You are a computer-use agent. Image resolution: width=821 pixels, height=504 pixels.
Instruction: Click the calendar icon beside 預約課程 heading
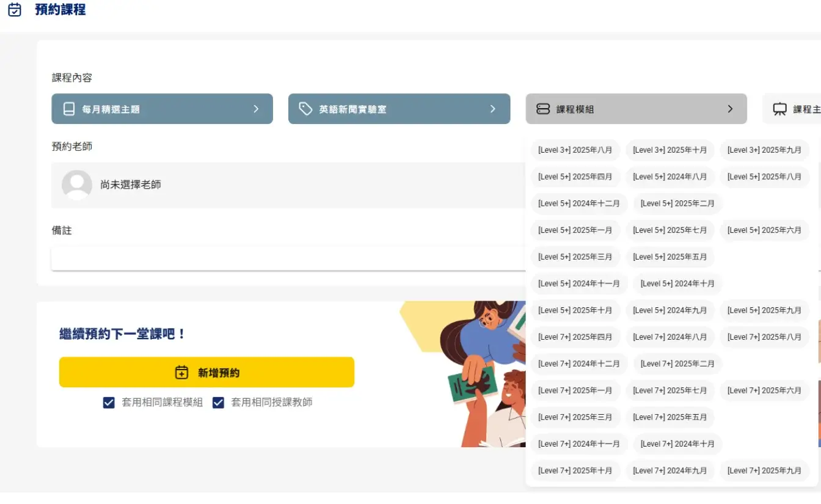(15, 10)
